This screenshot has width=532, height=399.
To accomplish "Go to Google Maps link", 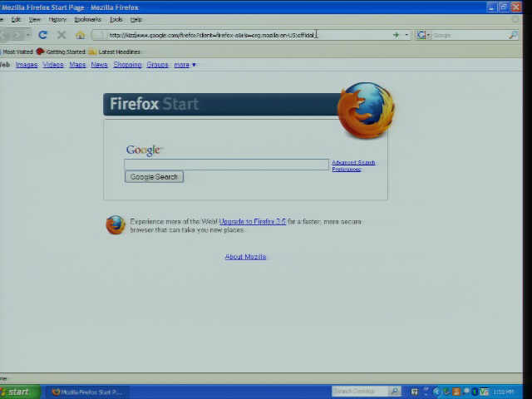I will [77, 65].
